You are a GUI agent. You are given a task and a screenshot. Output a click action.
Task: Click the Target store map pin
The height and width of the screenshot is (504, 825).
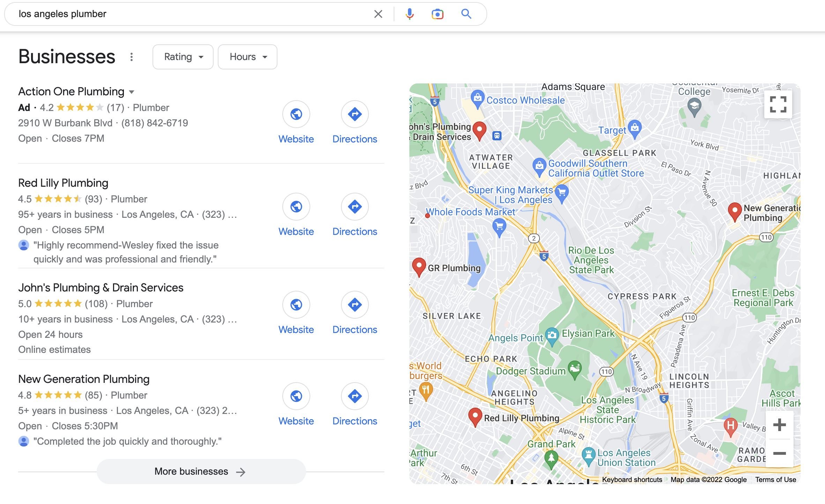634,128
